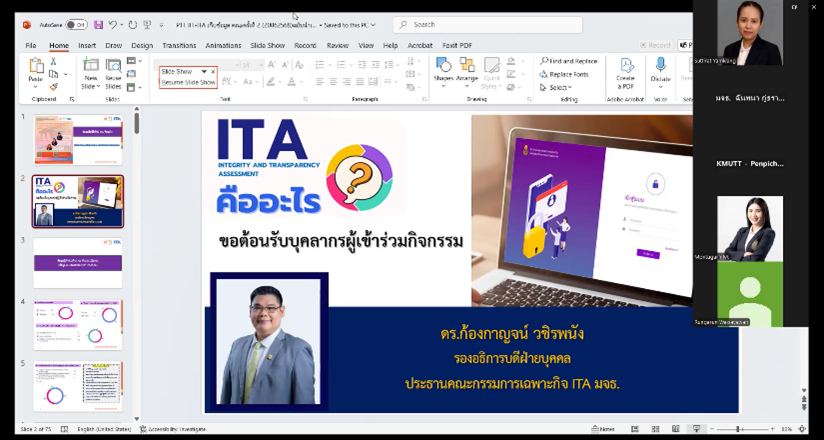Select slide 3 thumbnail

coord(78,263)
